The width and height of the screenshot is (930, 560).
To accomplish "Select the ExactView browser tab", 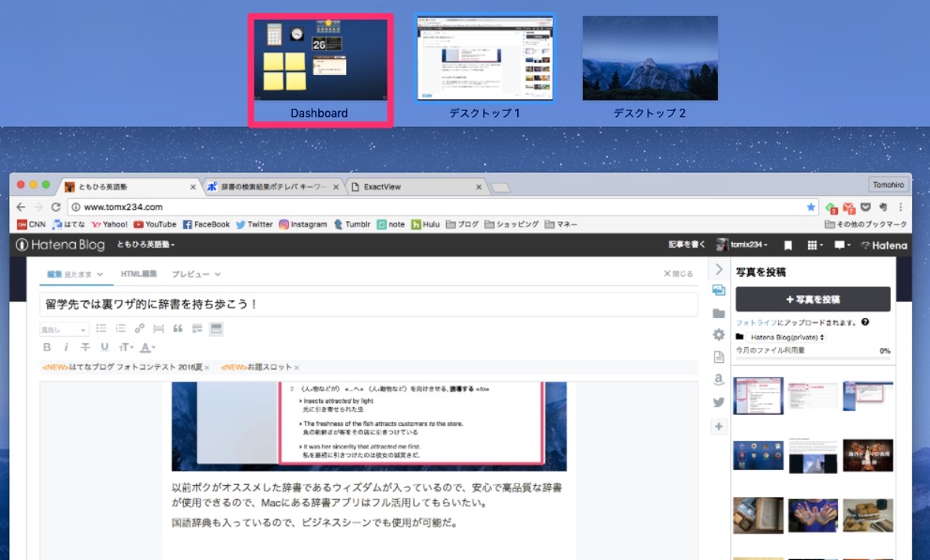I will click(417, 187).
